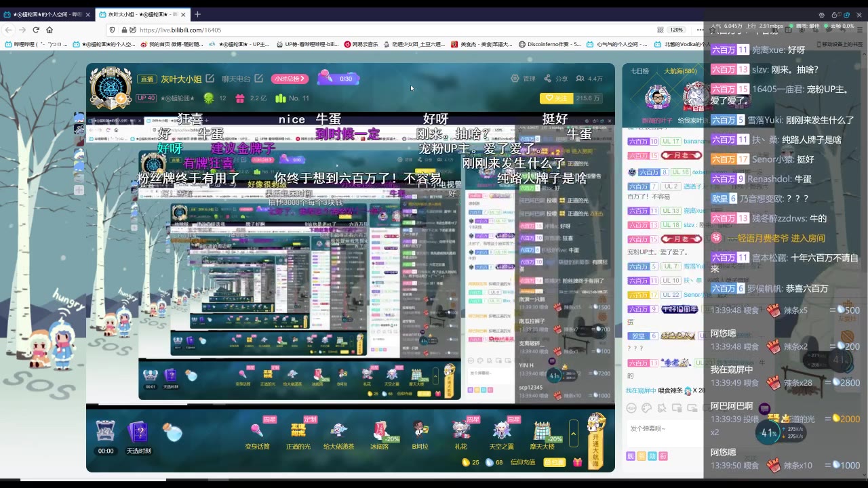Select the 变身话筒 gift
Image resolution: width=868 pixels, height=488 pixels.
pos(257,434)
